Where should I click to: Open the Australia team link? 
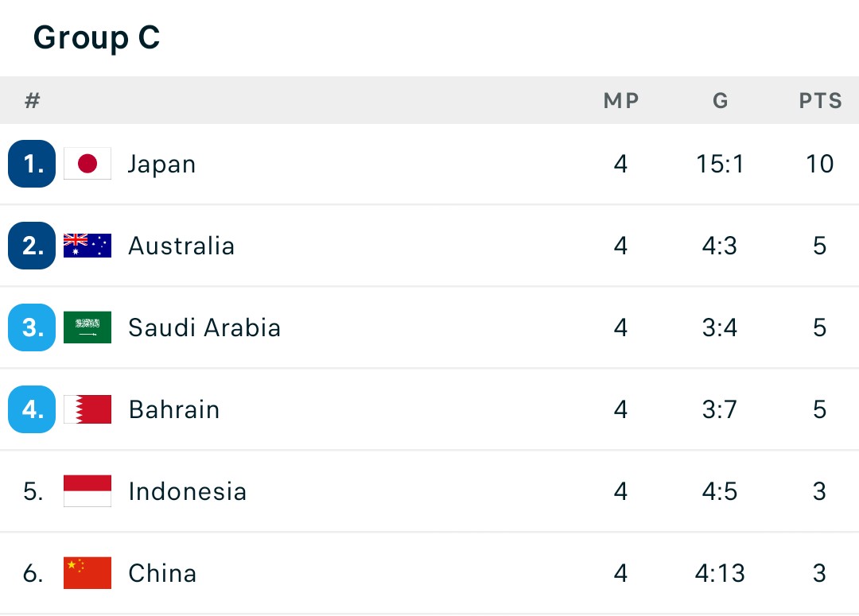pyautogui.click(x=181, y=246)
